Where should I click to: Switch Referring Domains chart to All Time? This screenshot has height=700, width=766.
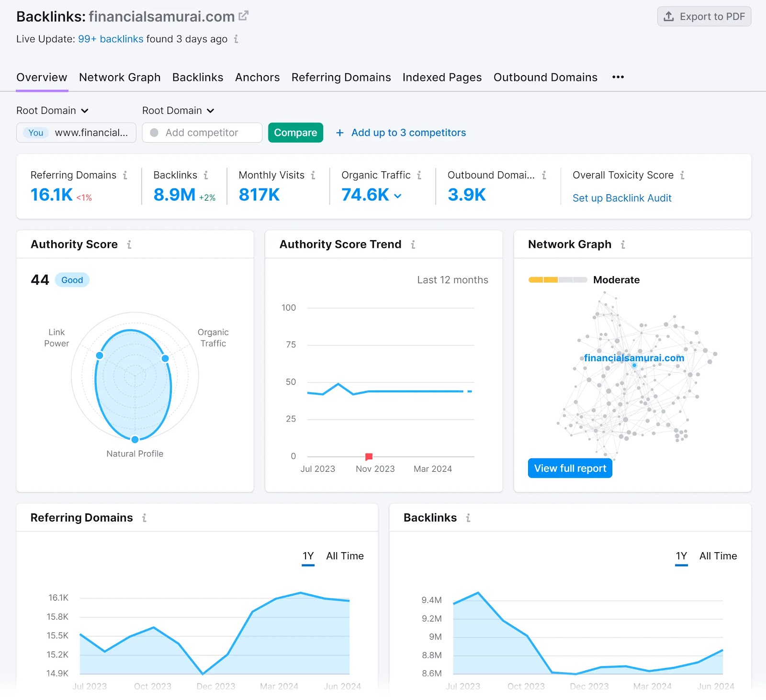(x=345, y=556)
